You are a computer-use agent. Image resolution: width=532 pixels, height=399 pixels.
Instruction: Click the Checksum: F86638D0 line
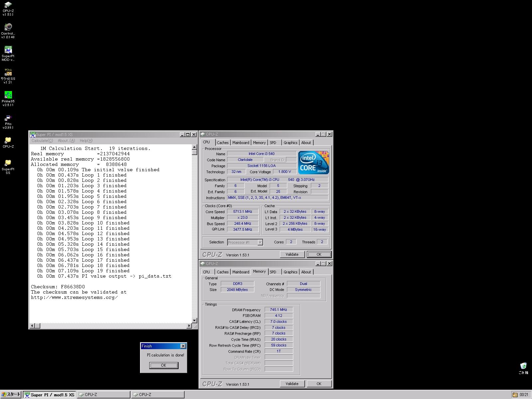click(58, 287)
